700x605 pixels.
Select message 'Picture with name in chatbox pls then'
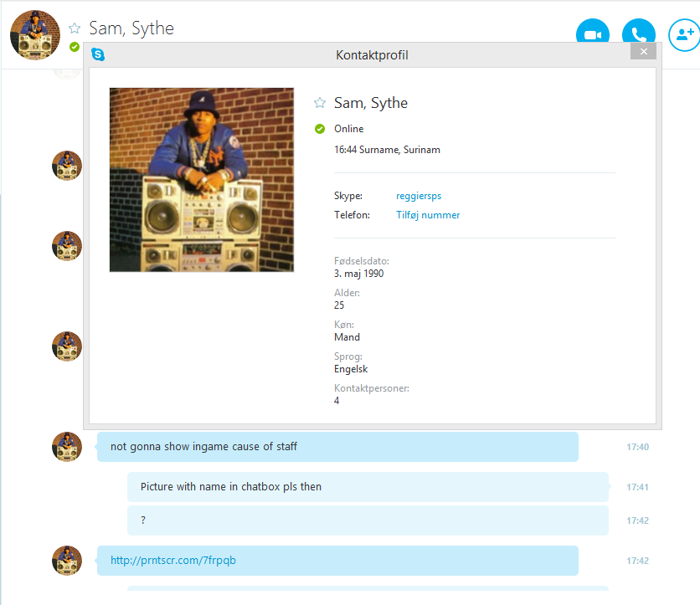pyautogui.click(x=368, y=487)
